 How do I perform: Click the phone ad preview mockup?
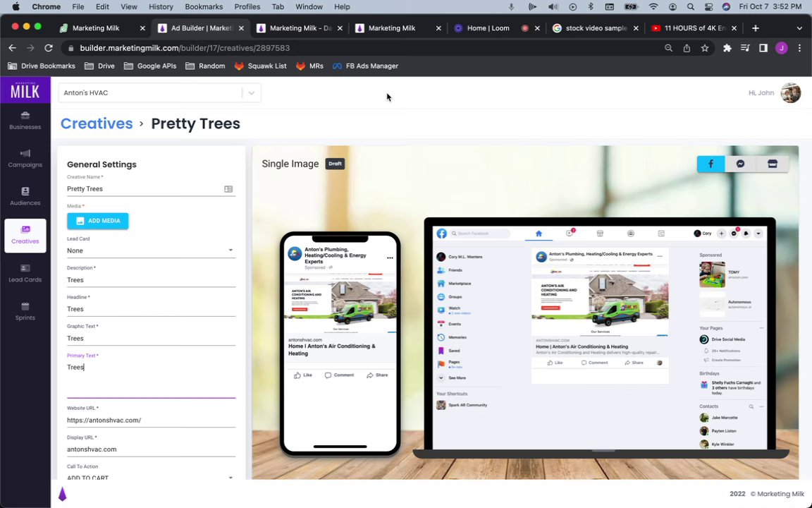340,344
